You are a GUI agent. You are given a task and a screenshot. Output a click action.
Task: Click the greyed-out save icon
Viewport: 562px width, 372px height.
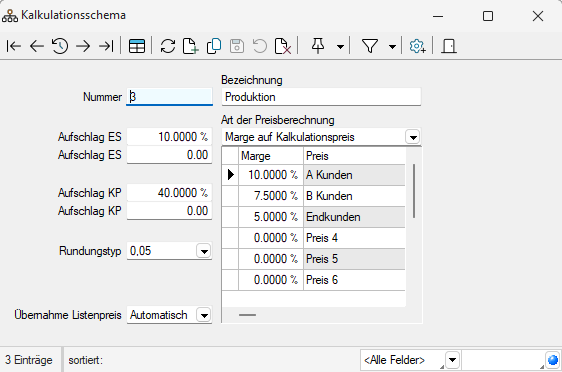click(x=237, y=46)
